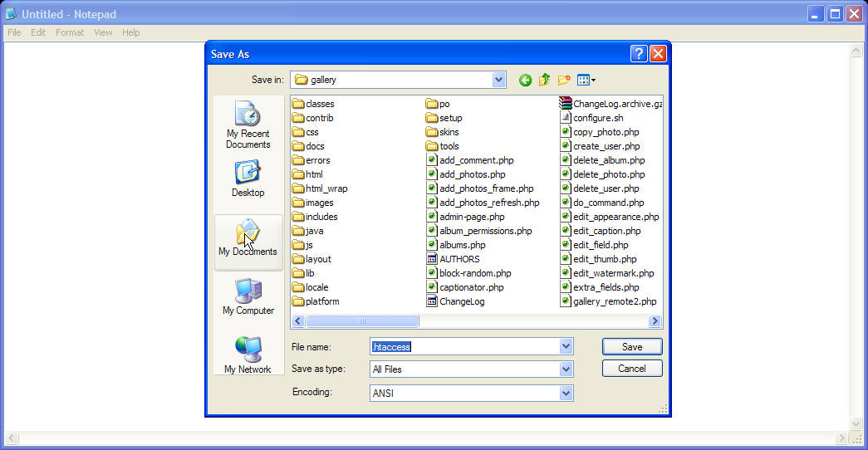
Task: Expand the Save in folder dropdown
Action: [498, 80]
